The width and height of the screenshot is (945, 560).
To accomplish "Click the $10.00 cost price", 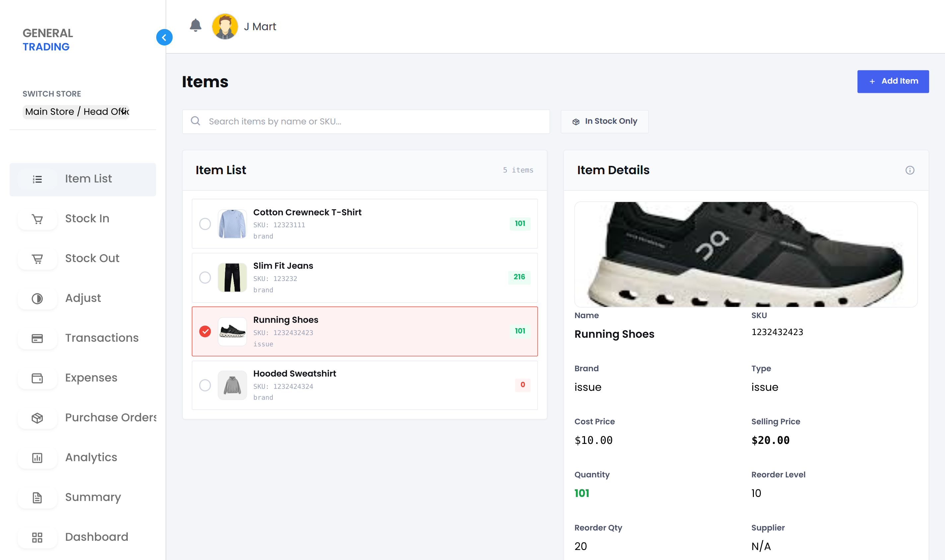I will click(x=593, y=440).
